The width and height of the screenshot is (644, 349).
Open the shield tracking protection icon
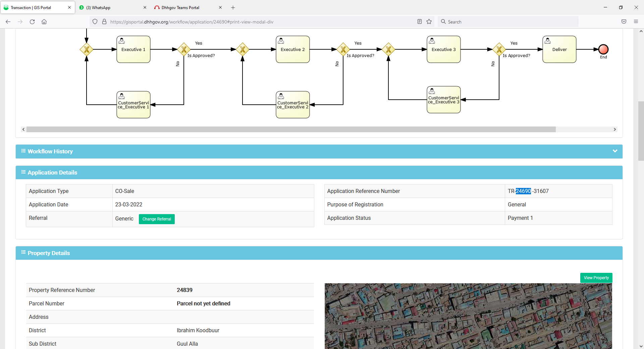click(95, 22)
